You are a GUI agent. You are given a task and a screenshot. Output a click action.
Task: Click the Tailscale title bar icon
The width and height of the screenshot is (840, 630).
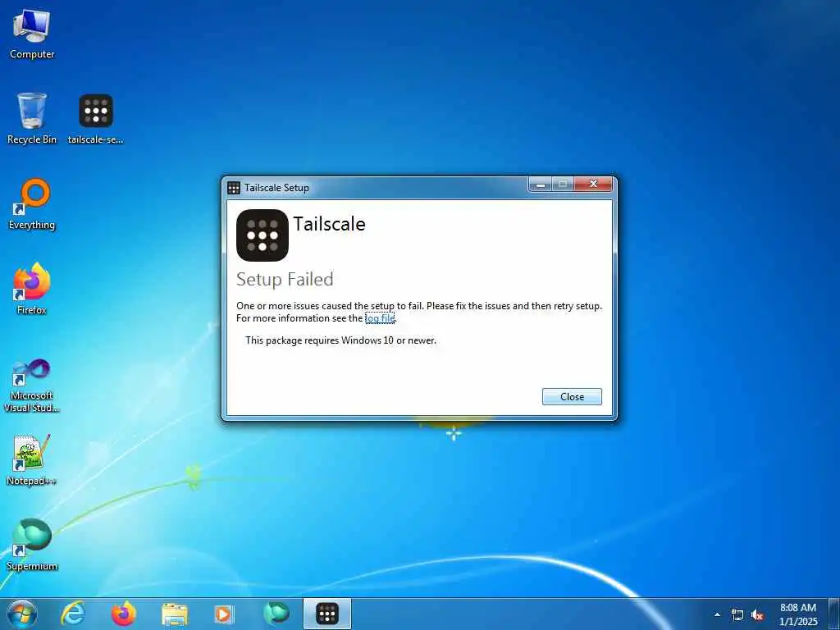pyautogui.click(x=234, y=188)
